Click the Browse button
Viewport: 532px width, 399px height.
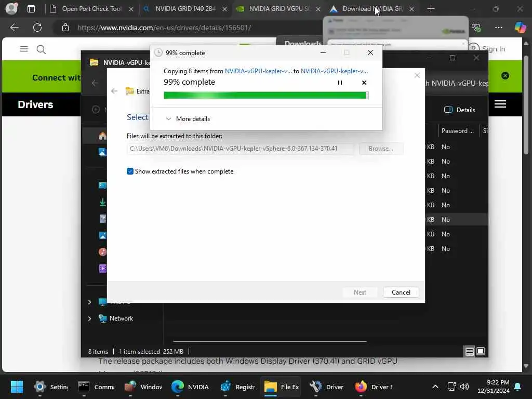tap(381, 149)
